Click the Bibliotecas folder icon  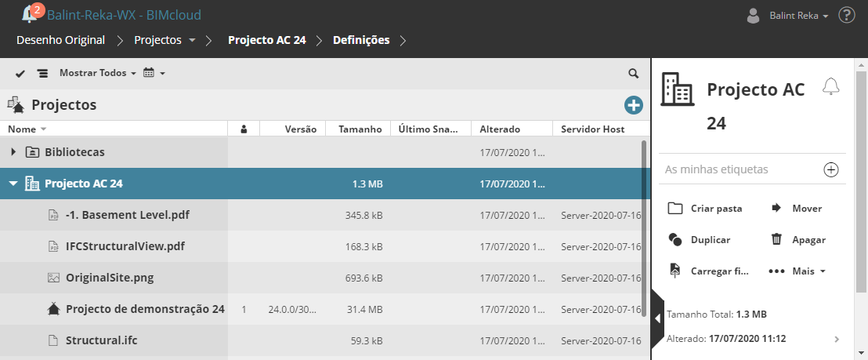[x=33, y=151]
